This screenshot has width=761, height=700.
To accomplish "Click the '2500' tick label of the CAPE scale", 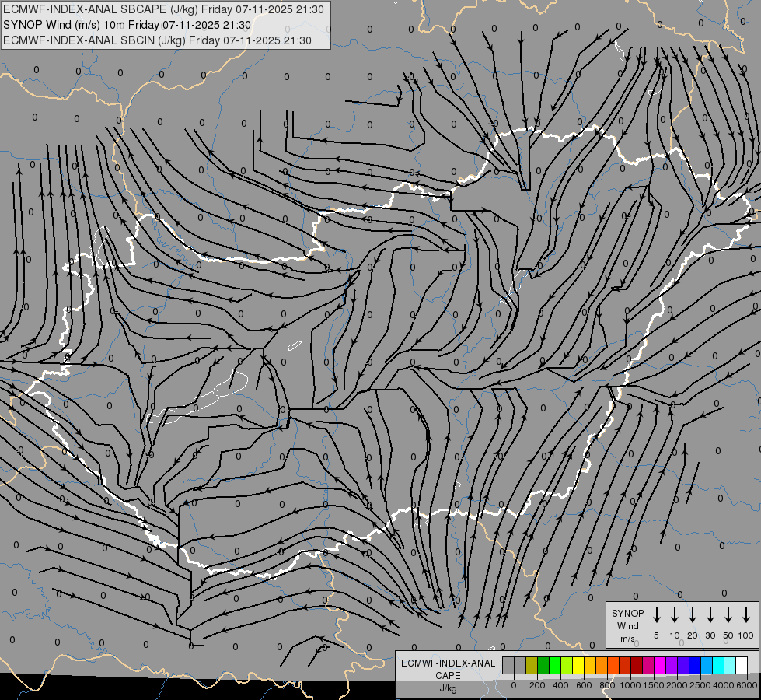I will click(700, 685).
